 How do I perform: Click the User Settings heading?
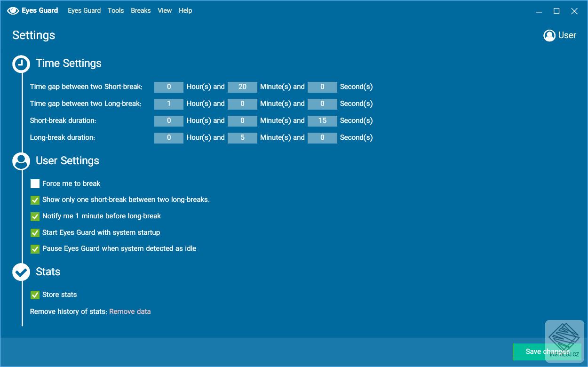click(x=67, y=161)
